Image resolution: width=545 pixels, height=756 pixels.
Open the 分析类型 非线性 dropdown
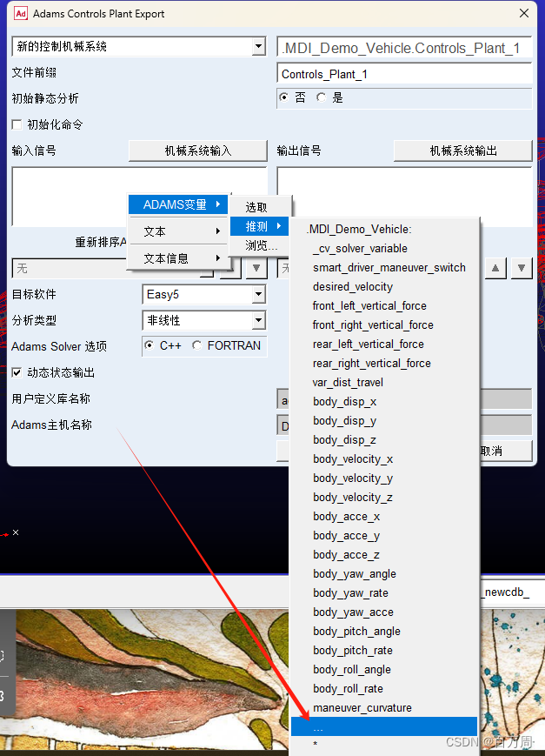(259, 320)
